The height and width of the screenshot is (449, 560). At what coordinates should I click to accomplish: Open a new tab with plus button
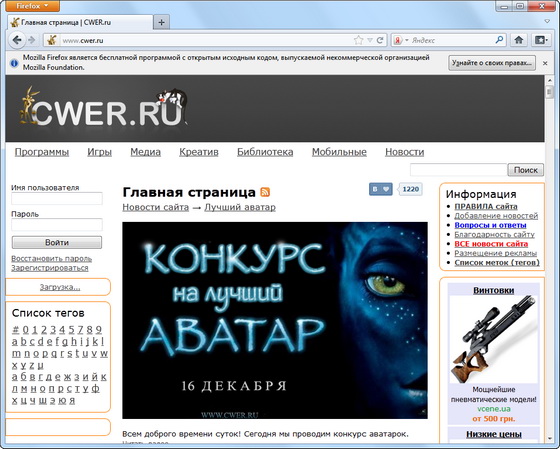pos(161,23)
